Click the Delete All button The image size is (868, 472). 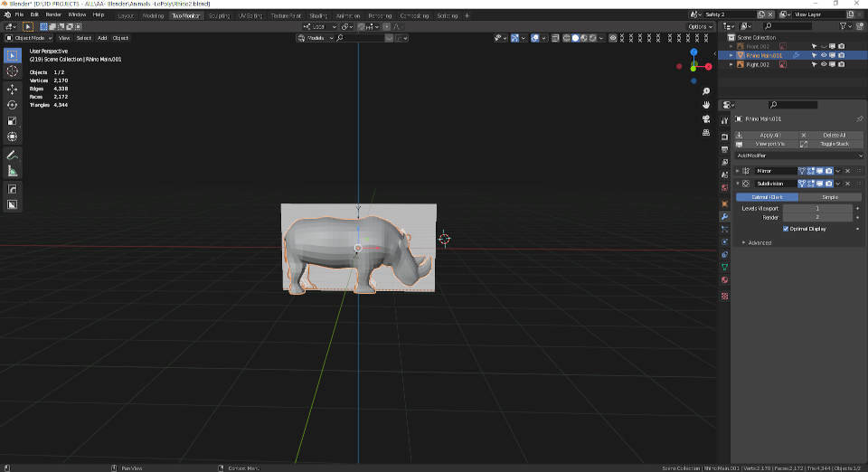[832, 136]
